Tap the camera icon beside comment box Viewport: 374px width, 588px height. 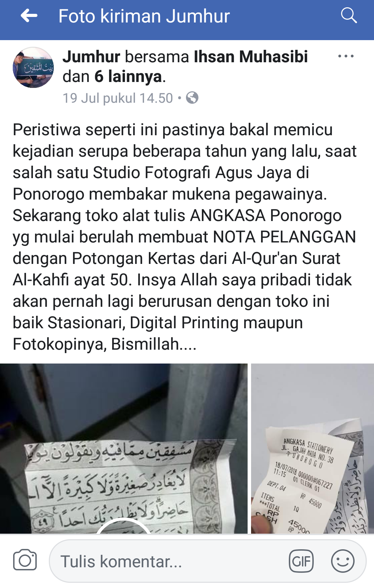coord(25,560)
